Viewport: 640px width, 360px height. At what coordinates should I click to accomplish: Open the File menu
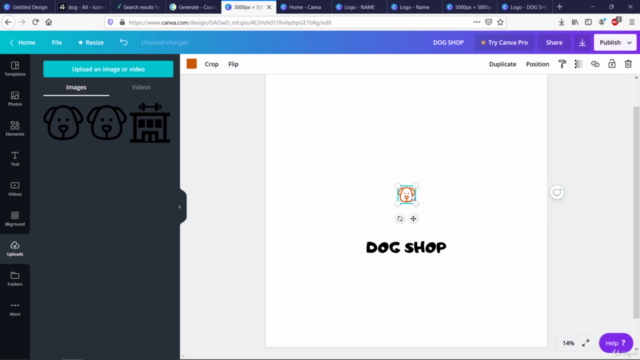tap(57, 42)
